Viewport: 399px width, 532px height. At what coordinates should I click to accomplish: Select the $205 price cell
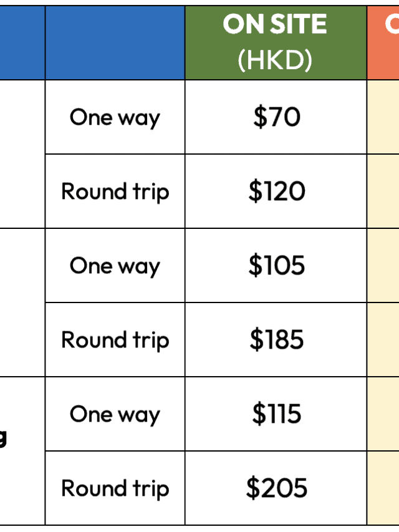[x=276, y=488]
